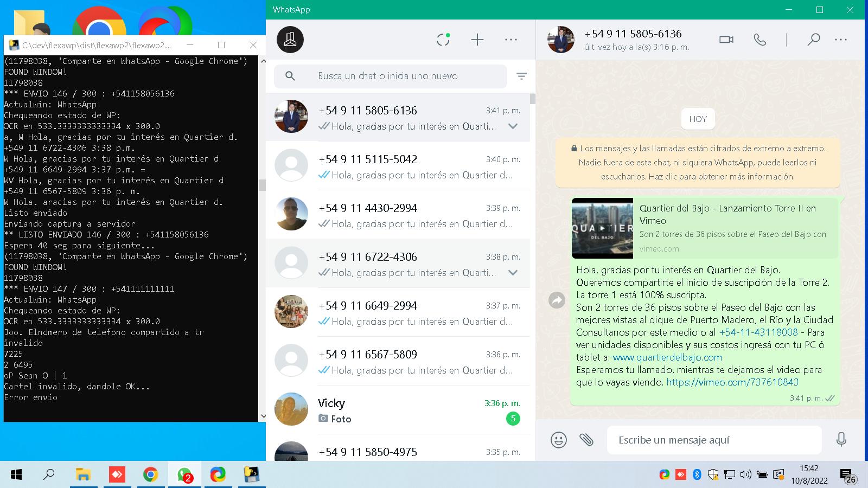The width and height of the screenshot is (868, 488).
Task: Click the console window title bar icon
Action: pyautogui.click(x=14, y=45)
